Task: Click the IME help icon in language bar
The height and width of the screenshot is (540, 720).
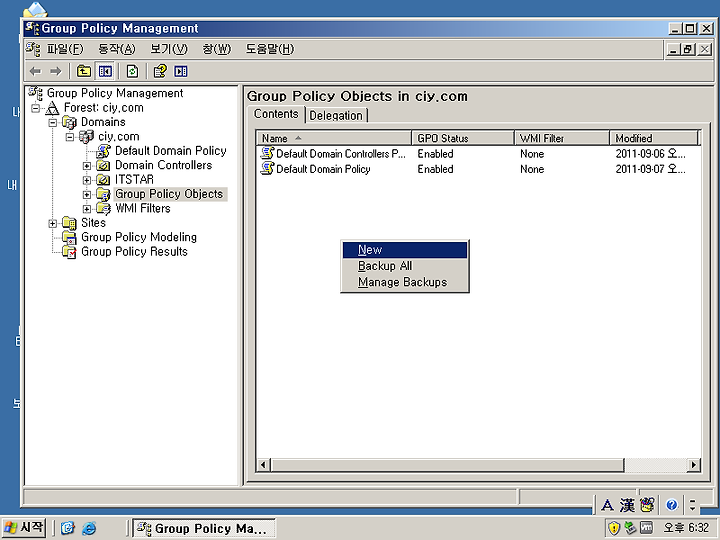Action: pos(672,505)
